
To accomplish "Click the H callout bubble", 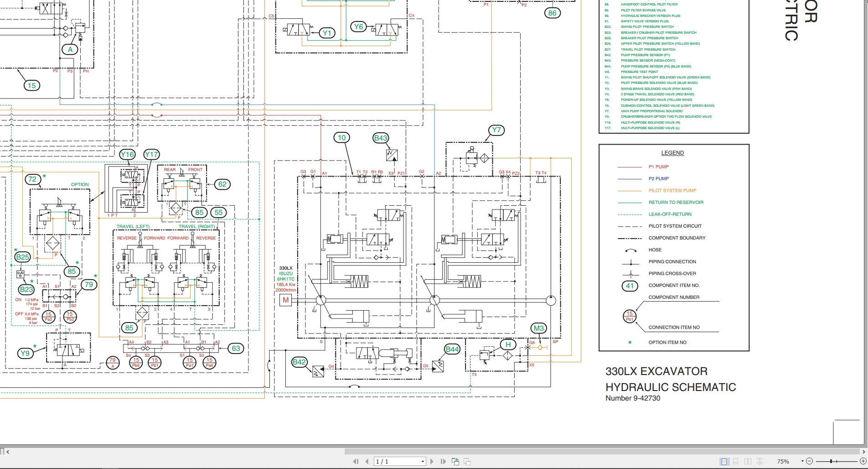I will (508, 344).
